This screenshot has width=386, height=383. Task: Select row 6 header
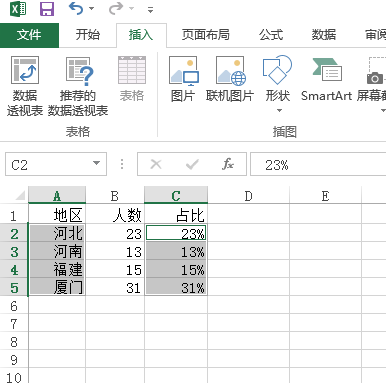coord(14,306)
